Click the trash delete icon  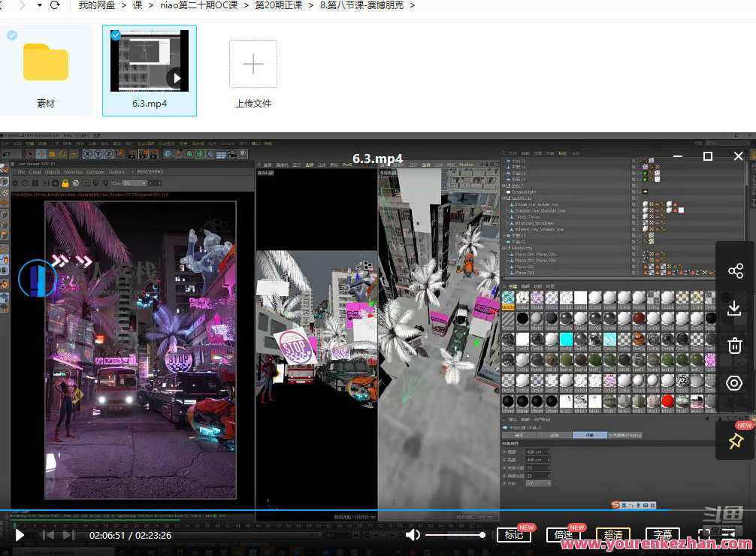[735, 346]
